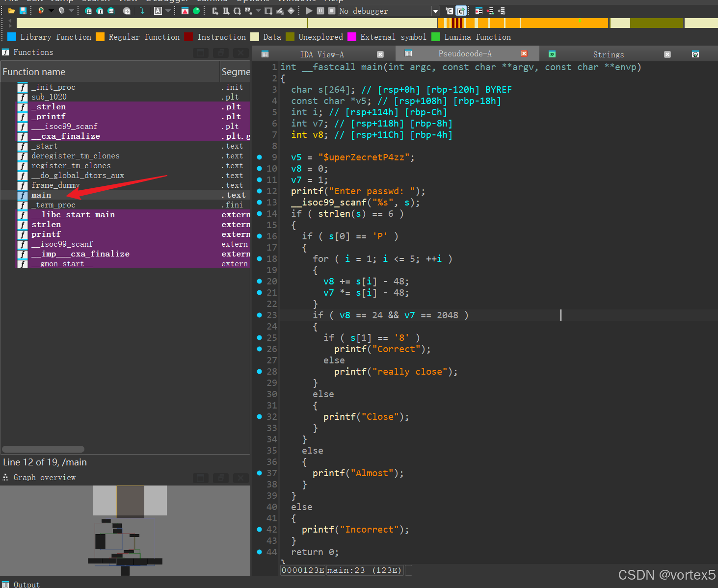Image resolution: width=718 pixels, height=588 pixels.
Task: Click the External symbol magenta legend swatch
Action: point(352,37)
